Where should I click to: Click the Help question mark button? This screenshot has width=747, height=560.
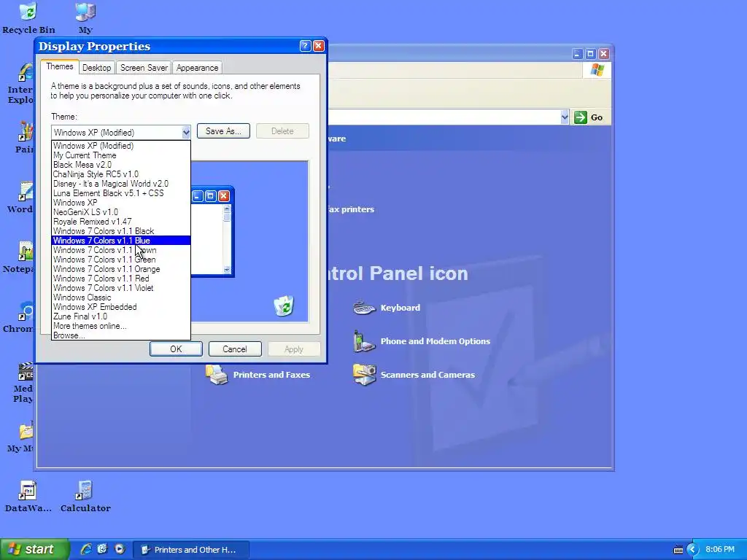click(x=306, y=46)
